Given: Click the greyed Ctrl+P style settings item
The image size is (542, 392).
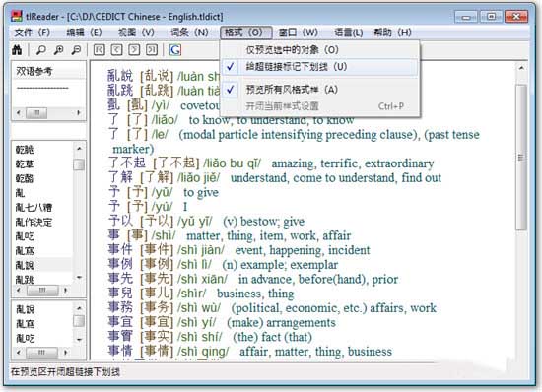Looking at the screenshot, I should pos(319,106).
